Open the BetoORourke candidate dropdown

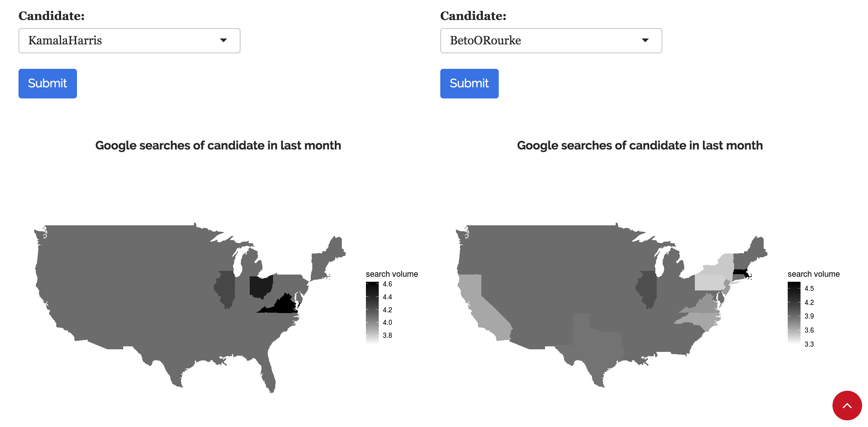(x=551, y=41)
